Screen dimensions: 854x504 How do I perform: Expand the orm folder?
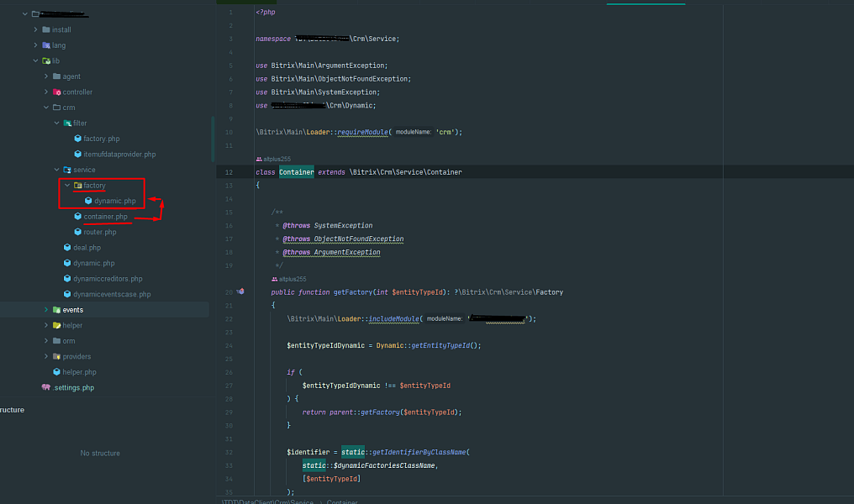tap(46, 340)
